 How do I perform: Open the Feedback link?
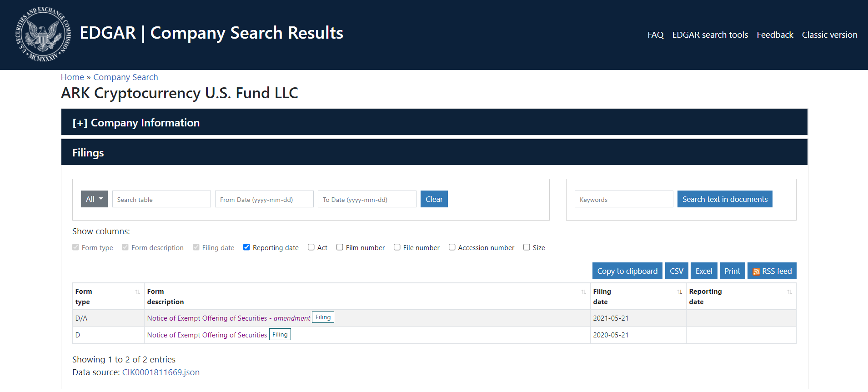[775, 35]
